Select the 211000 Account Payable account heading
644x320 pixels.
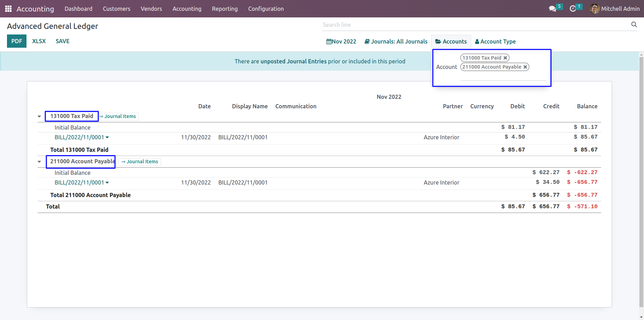click(83, 161)
